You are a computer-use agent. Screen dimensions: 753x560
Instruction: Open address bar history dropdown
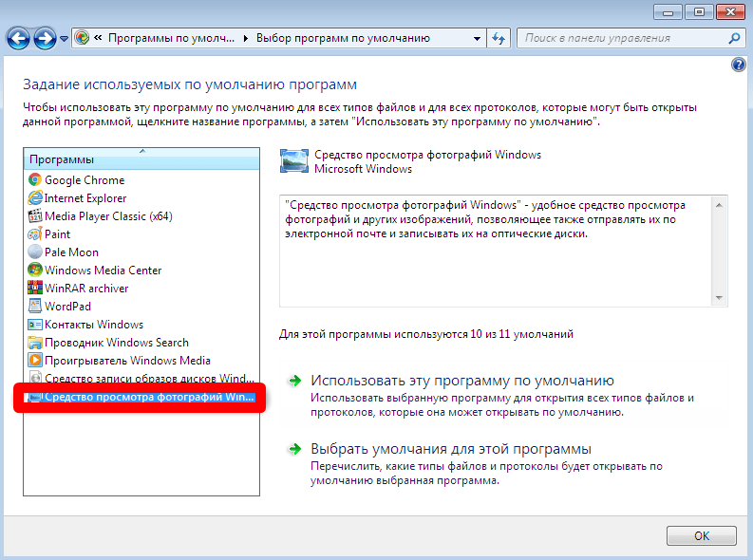[x=477, y=38]
